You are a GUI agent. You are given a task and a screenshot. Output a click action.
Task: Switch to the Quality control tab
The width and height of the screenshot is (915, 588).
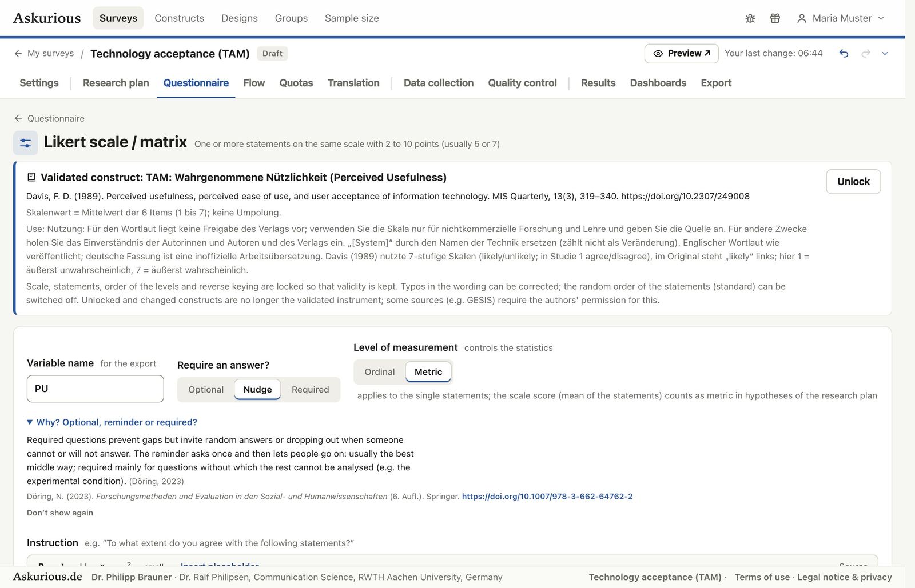(x=522, y=83)
